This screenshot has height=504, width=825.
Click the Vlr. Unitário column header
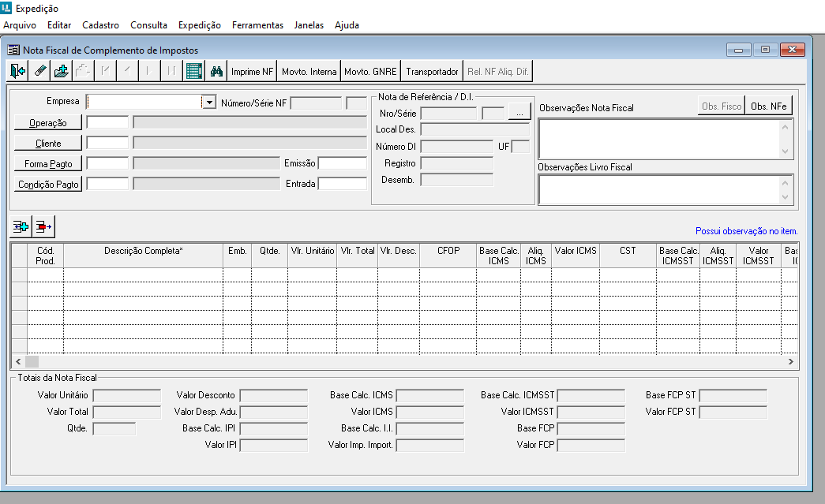pyautogui.click(x=313, y=256)
